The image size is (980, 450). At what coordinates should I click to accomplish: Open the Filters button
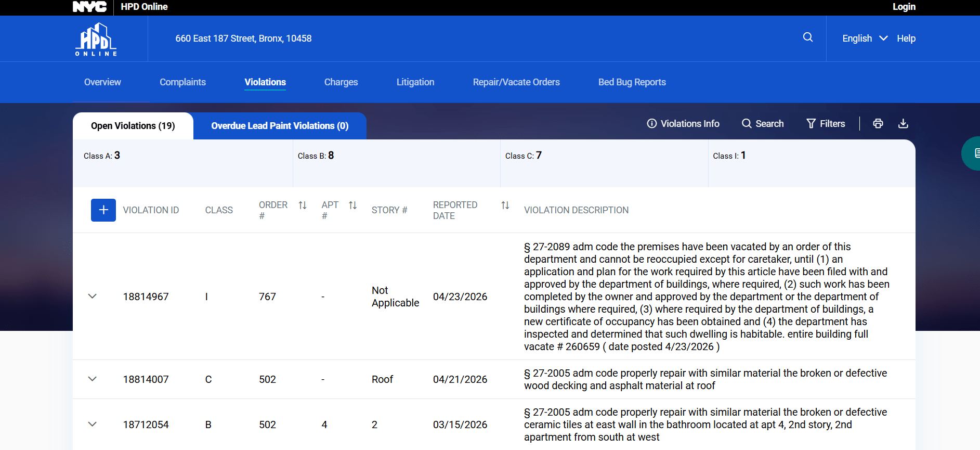pyautogui.click(x=825, y=124)
